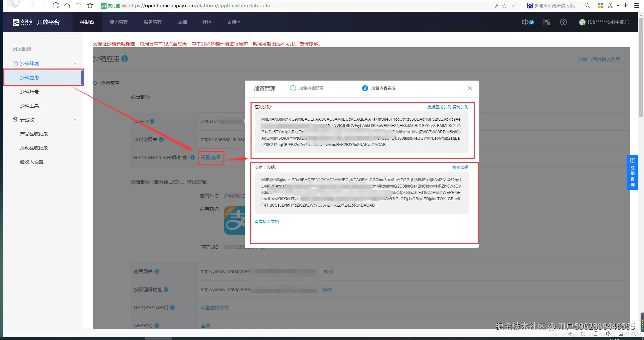Open 产品验收记录 in the sidebar

coord(34,134)
